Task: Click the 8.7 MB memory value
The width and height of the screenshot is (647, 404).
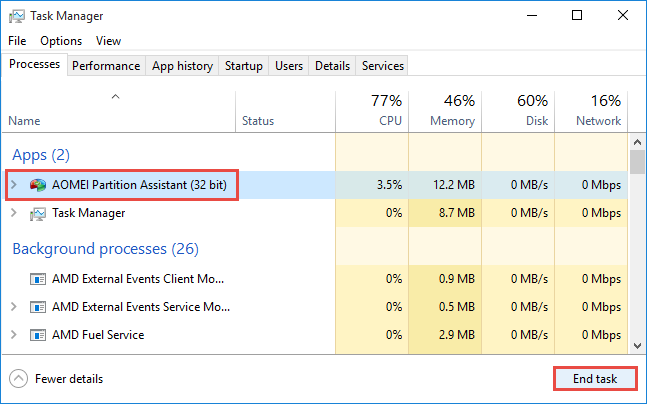Action: [457, 213]
